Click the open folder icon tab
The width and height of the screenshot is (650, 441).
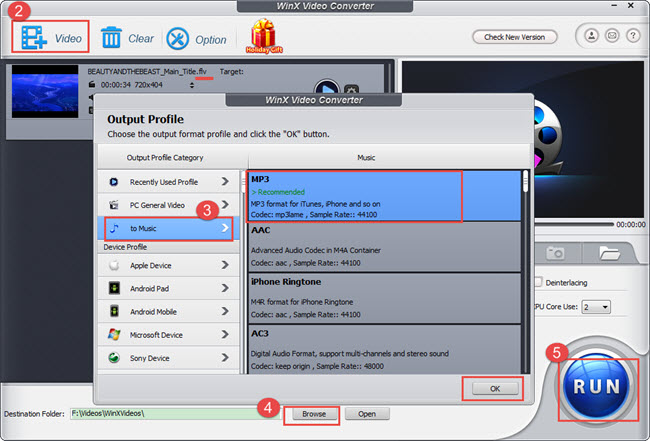pyautogui.click(x=609, y=252)
